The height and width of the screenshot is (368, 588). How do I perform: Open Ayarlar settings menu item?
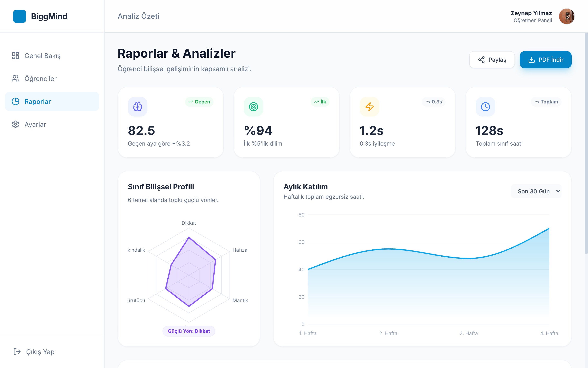[52, 124]
